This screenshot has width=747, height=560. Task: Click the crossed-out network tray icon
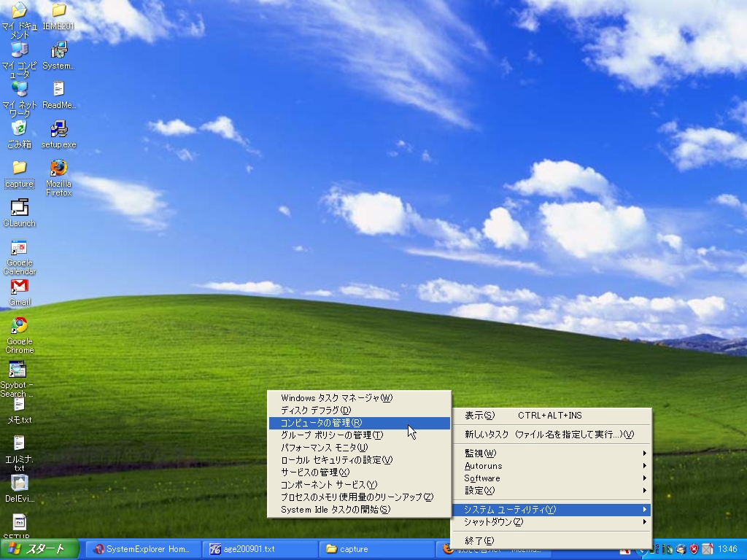click(708, 549)
